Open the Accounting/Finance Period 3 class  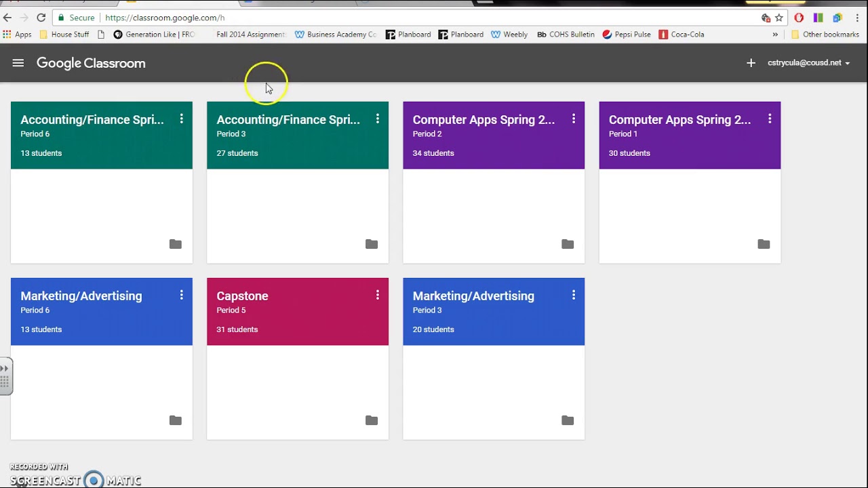pyautogui.click(x=288, y=120)
